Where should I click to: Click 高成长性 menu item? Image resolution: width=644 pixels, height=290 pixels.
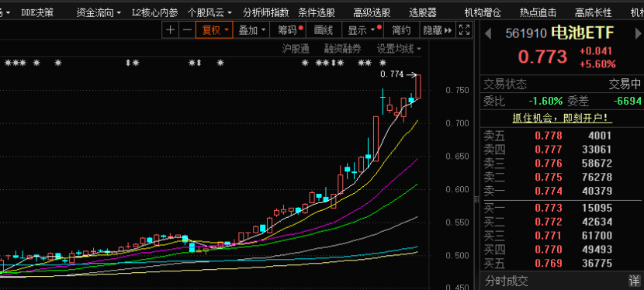(x=594, y=12)
